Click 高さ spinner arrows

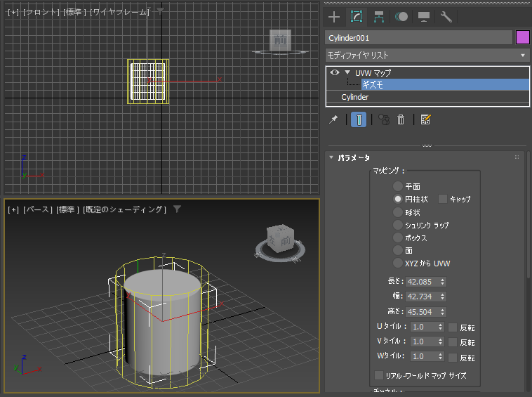click(442, 312)
